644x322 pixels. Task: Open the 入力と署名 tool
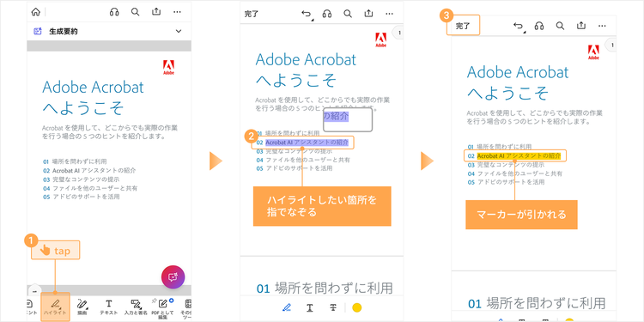click(136, 307)
